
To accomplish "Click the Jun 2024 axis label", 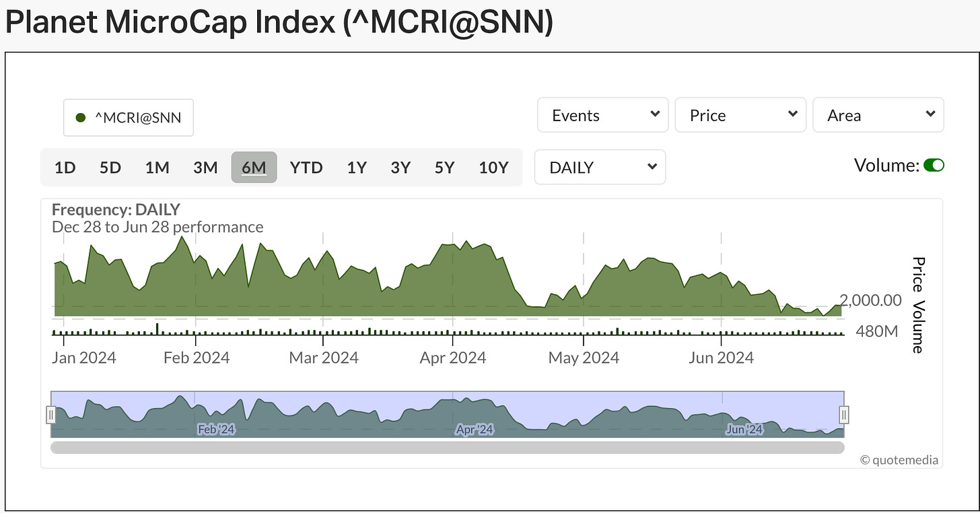I will coord(722,357).
